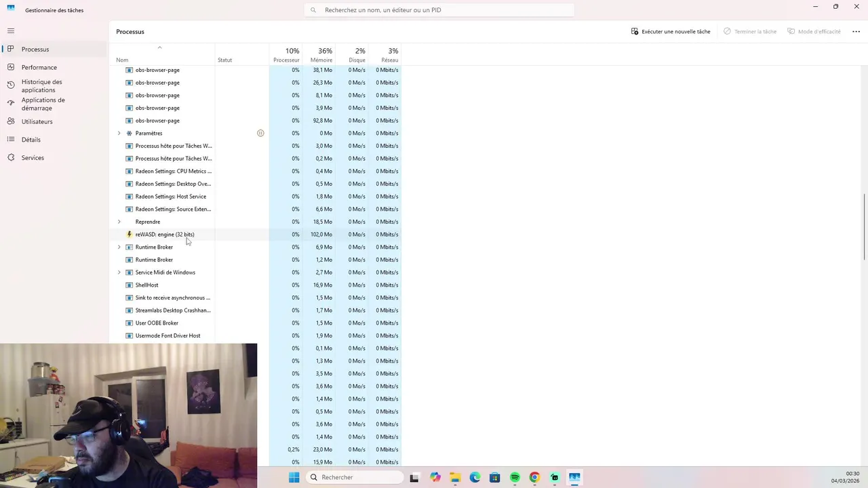Open the three-dot more options menu

tap(856, 31)
